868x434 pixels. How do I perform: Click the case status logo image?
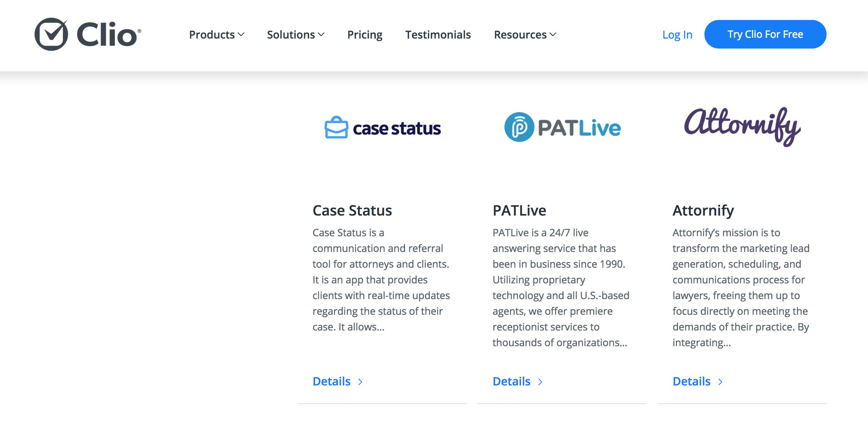pyautogui.click(x=383, y=127)
